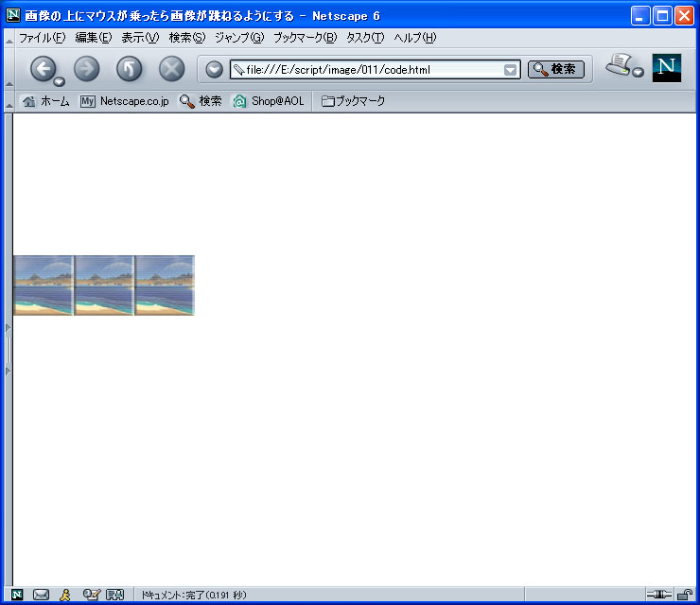
Task: Stop loading with the Stop X button
Action: 172,69
